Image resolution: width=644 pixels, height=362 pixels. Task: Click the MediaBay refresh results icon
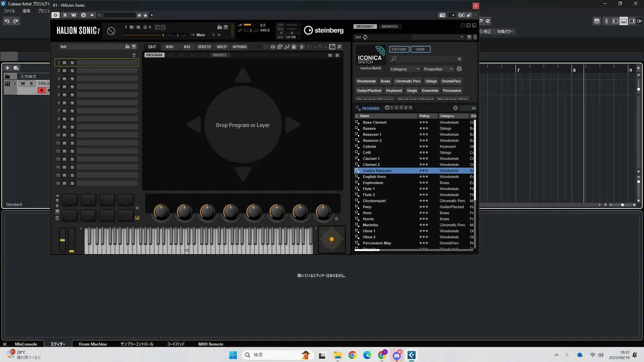tap(365, 37)
